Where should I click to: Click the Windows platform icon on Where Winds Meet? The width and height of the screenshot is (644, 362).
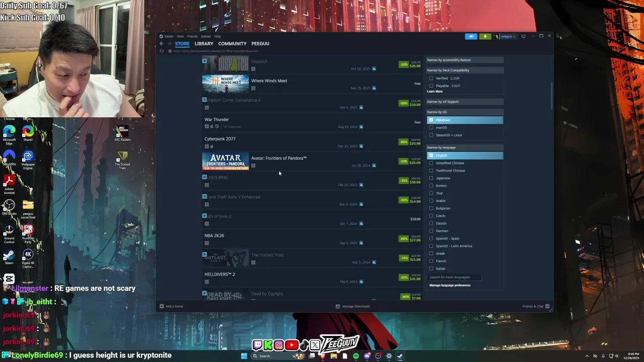(253, 88)
